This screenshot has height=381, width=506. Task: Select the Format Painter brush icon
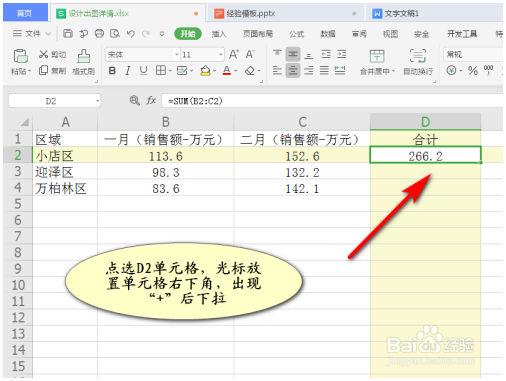tap(84, 56)
